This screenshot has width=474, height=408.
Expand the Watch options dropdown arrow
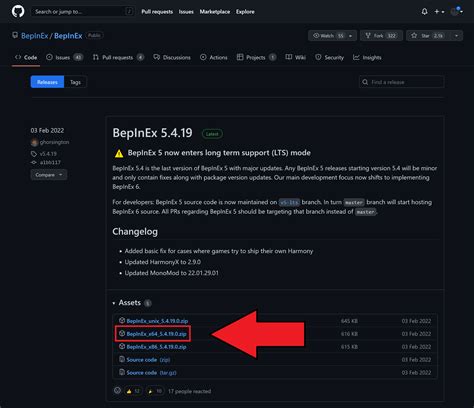tap(351, 36)
